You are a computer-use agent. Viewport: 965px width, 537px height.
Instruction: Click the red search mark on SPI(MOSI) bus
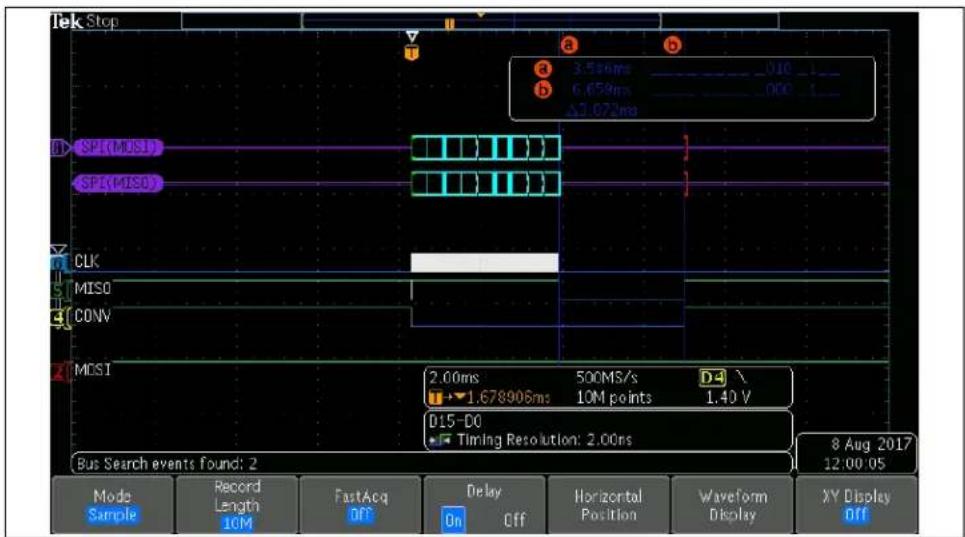pyautogui.click(x=686, y=148)
